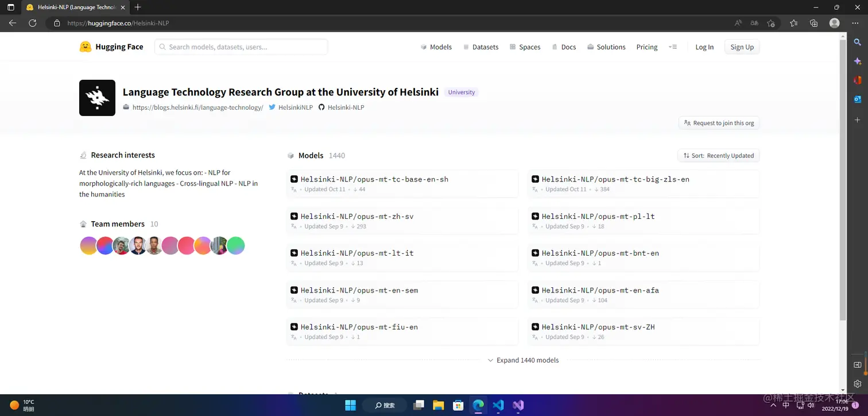This screenshot has width=868, height=416.
Task: Open the browser profile avatar
Action: tap(835, 23)
